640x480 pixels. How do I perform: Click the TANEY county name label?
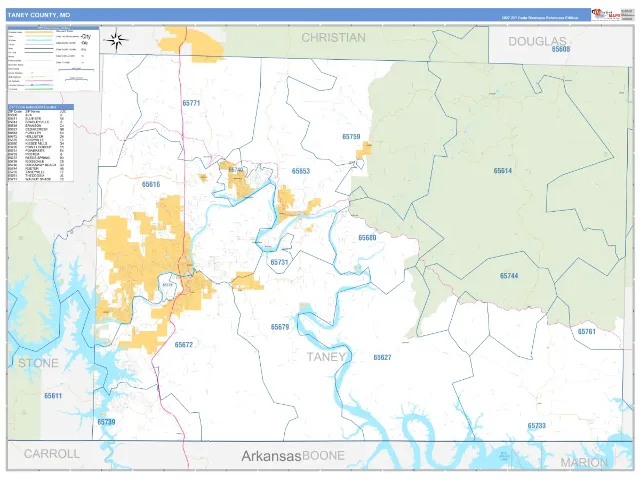pos(326,357)
